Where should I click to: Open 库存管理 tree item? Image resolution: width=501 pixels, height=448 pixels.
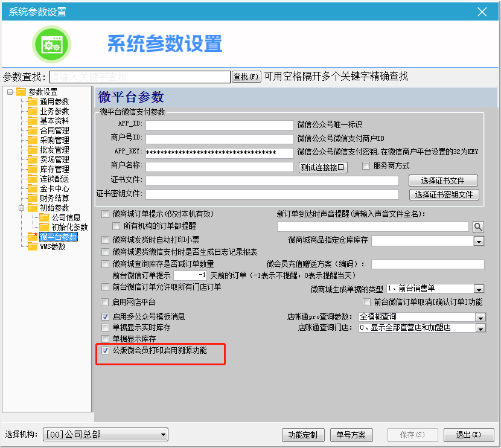(54, 169)
